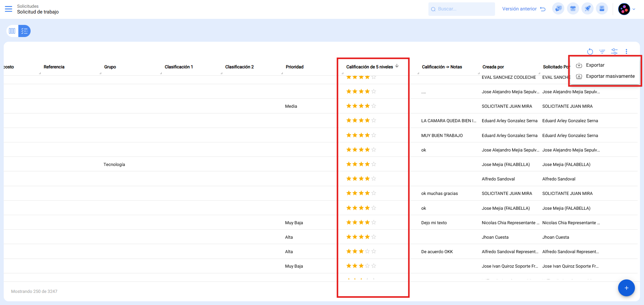Select Exportar from the menu

click(595, 65)
